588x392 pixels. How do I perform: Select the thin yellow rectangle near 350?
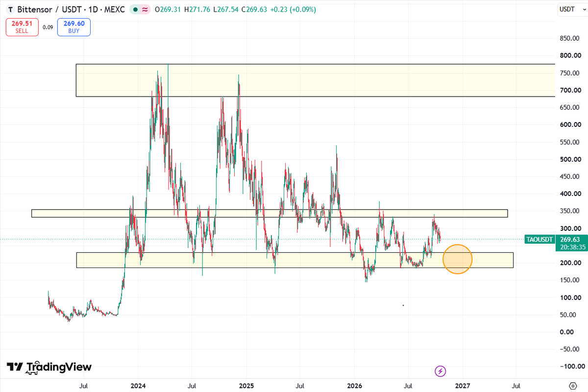(269, 213)
